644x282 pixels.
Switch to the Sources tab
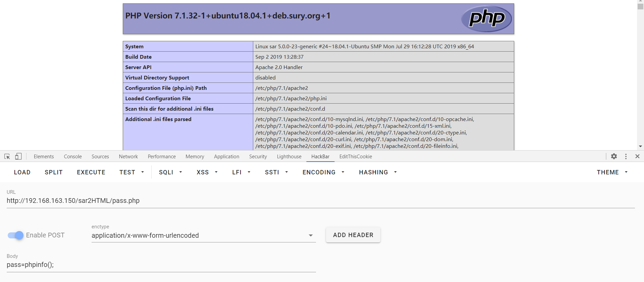pyautogui.click(x=100, y=157)
